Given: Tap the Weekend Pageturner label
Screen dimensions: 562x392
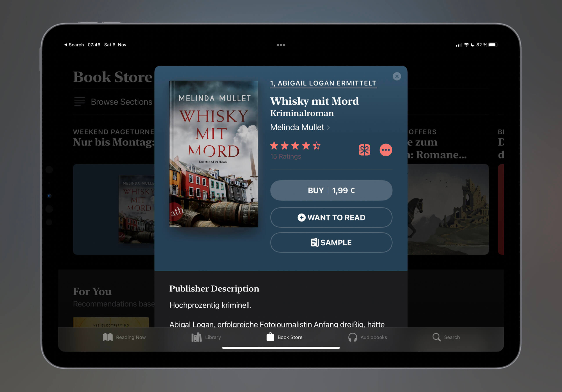Looking at the screenshot, I should tap(114, 132).
